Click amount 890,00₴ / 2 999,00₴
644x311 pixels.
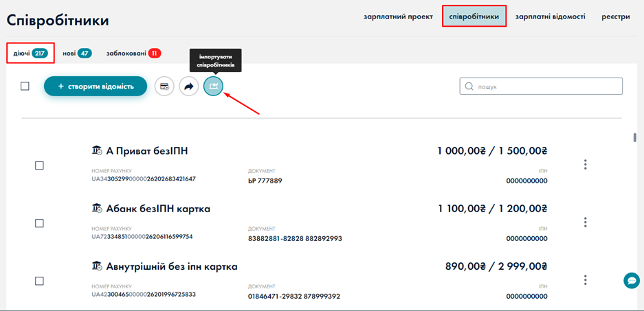pyautogui.click(x=496, y=266)
